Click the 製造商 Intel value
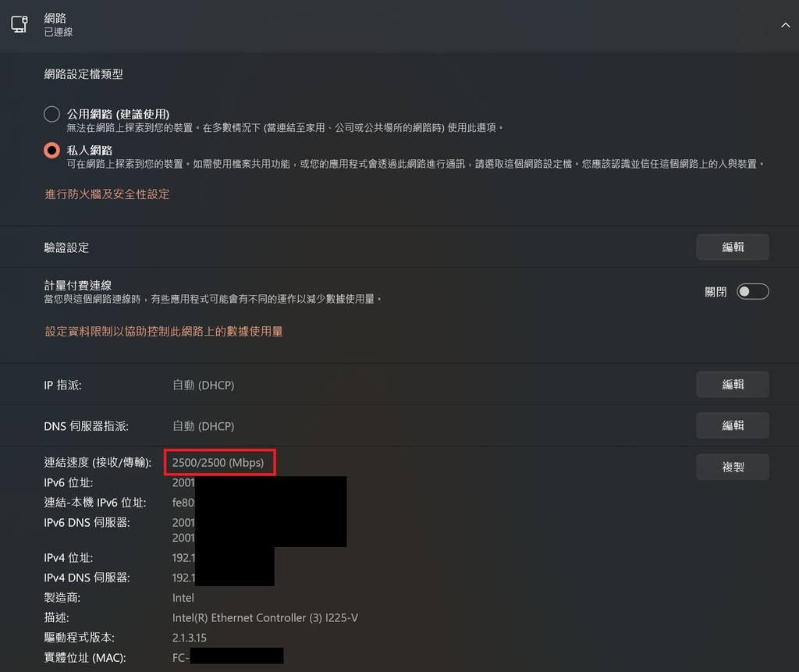This screenshot has width=799, height=672. [183, 598]
